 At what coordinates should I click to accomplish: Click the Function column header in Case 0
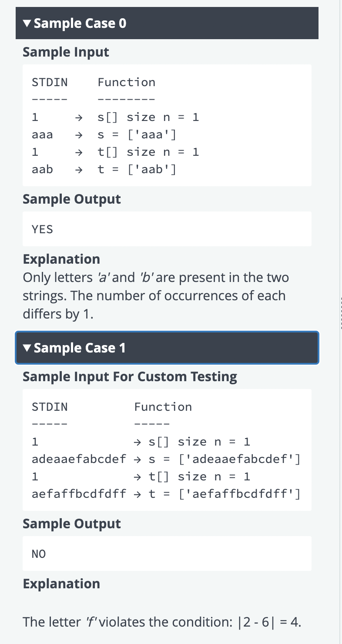pos(127,82)
